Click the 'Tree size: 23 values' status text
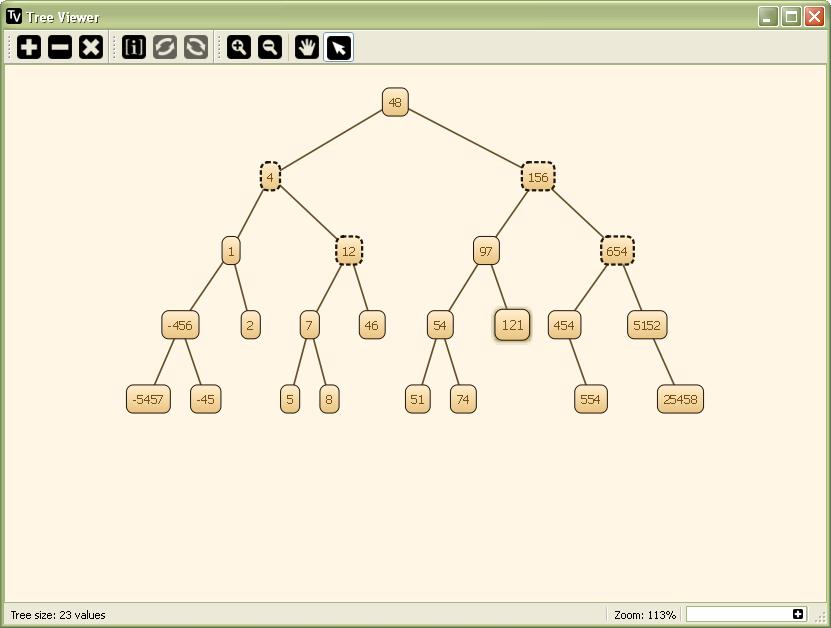 point(58,615)
